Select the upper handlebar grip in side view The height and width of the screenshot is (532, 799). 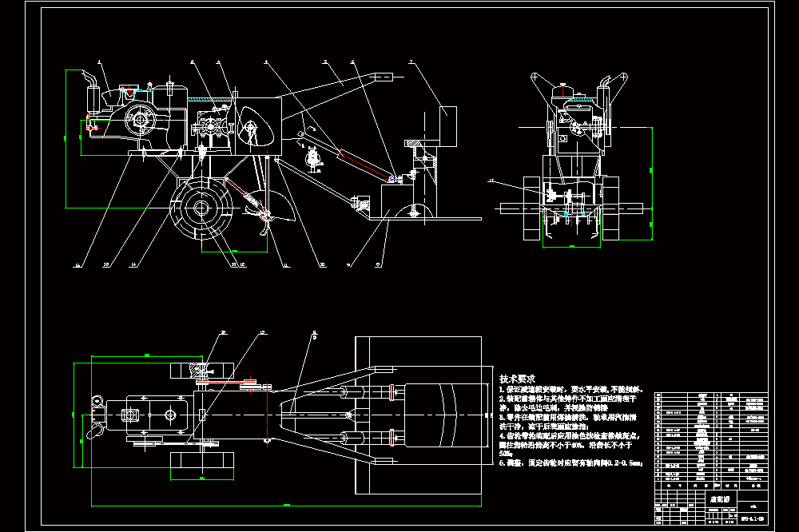385,77
